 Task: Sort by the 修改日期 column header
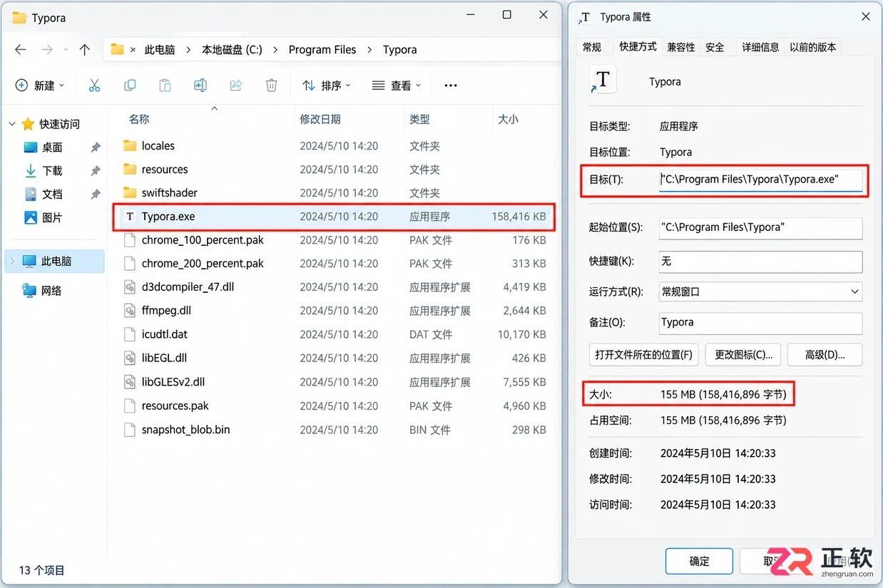tap(320, 119)
